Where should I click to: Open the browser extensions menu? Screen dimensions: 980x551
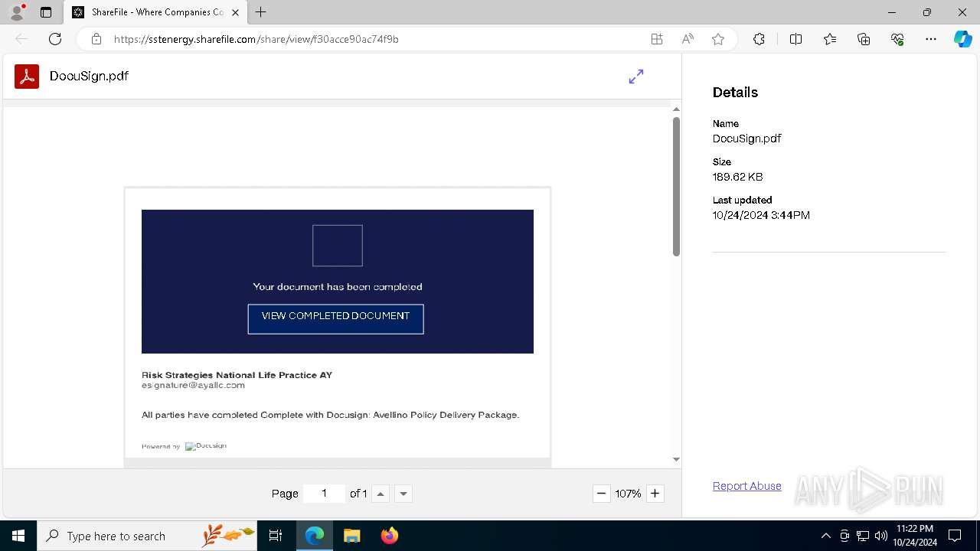(x=759, y=39)
